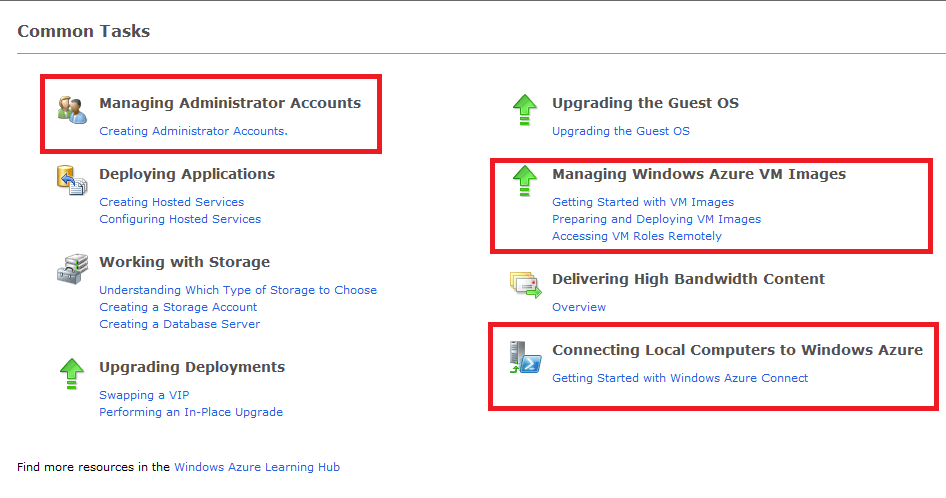
Task: Click the Upgrading the Guest OS heading
Action: click(646, 103)
